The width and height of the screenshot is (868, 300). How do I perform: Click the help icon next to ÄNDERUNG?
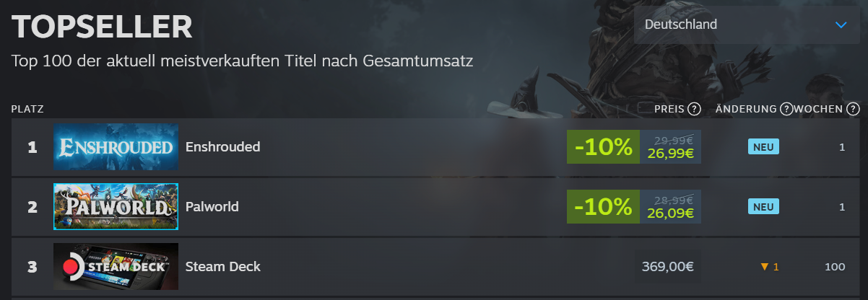(x=786, y=110)
